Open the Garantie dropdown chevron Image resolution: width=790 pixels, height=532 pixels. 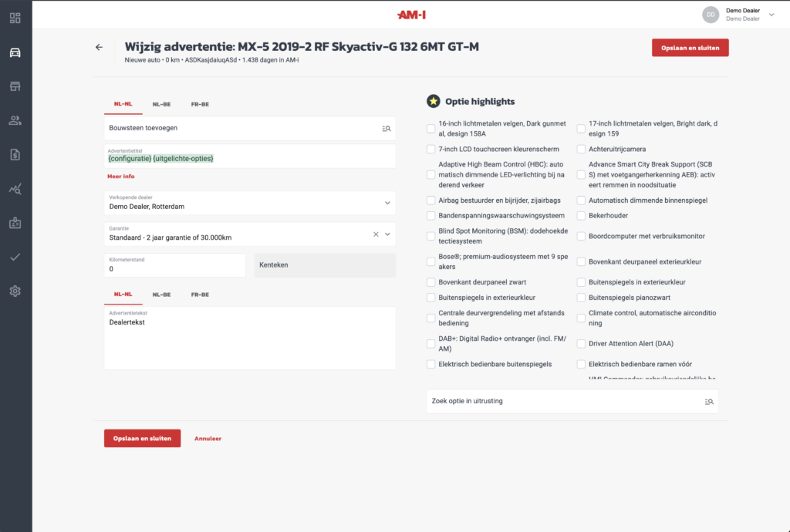tap(387, 234)
